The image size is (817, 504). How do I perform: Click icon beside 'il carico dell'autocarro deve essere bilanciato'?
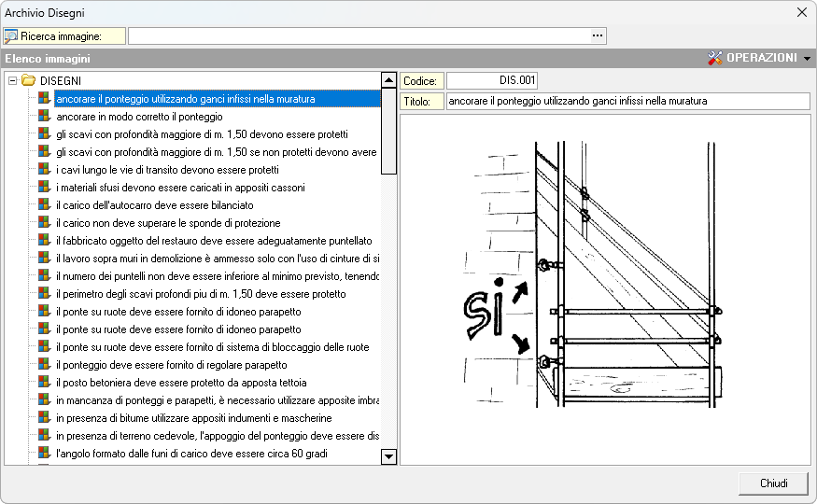(x=44, y=205)
